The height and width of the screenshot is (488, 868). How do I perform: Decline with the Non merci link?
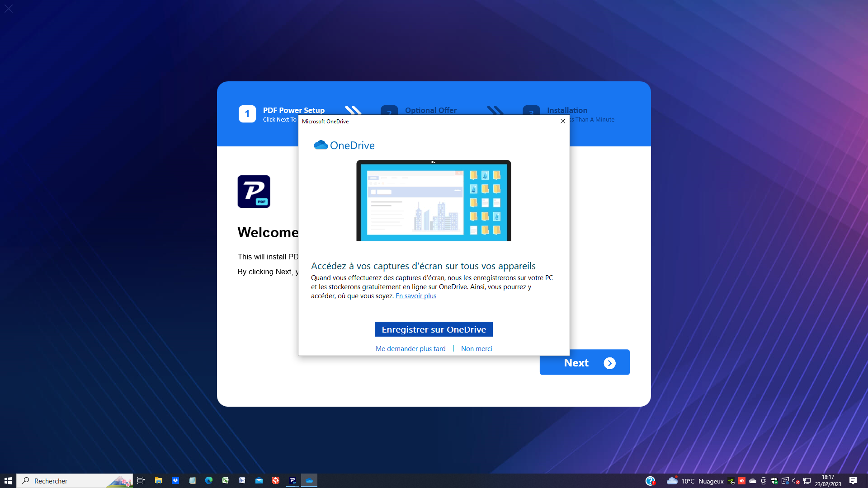tap(476, 349)
